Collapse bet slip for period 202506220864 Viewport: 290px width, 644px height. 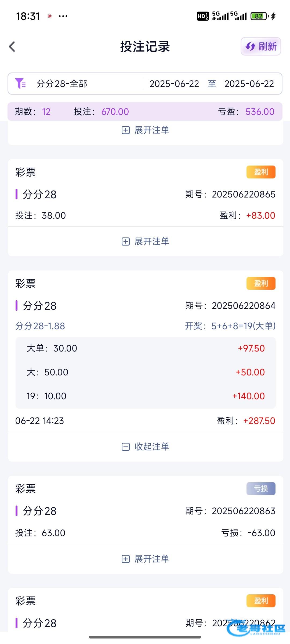(151, 447)
